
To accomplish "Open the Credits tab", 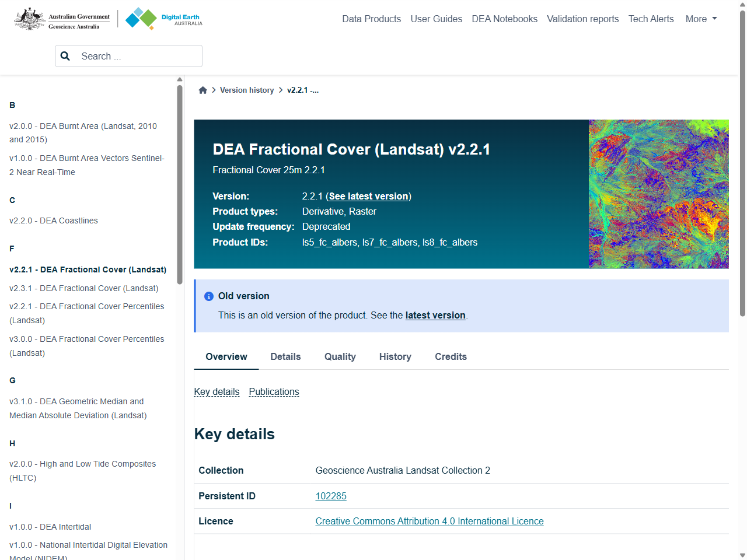I will (451, 357).
